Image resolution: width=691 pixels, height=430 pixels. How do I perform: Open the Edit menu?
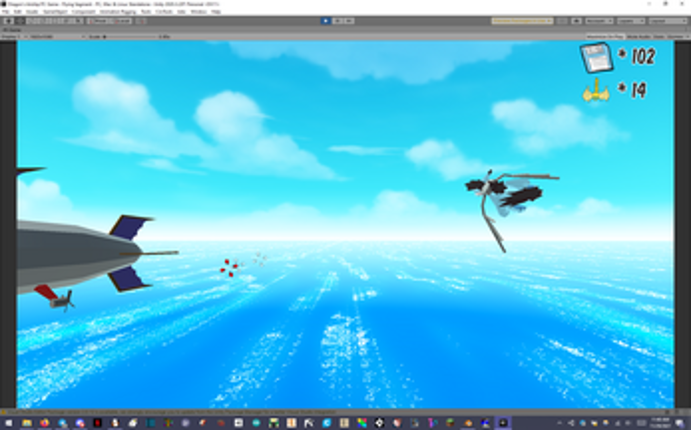(x=18, y=11)
